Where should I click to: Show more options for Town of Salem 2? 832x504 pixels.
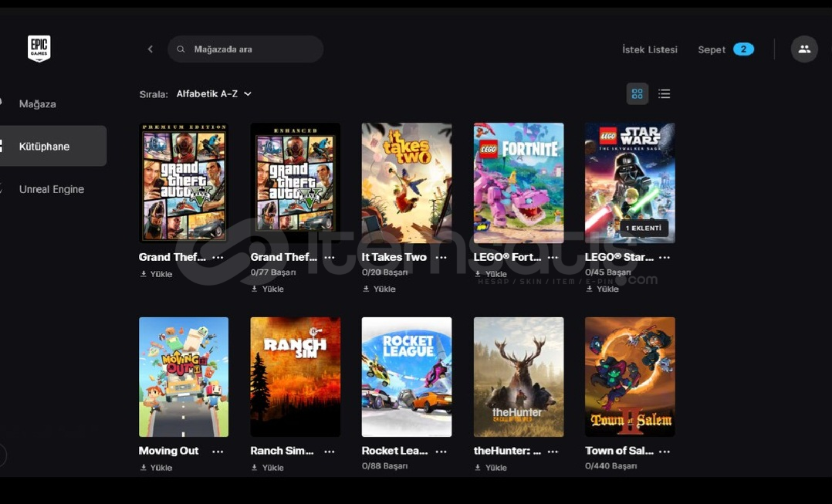pos(665,452)
